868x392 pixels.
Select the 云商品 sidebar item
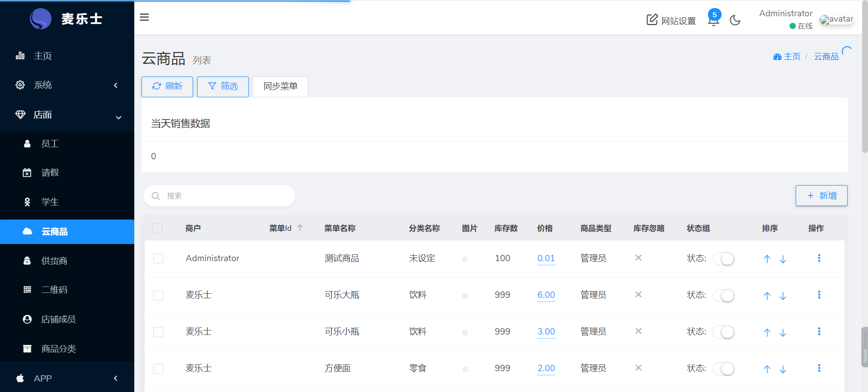pos(67,231)
